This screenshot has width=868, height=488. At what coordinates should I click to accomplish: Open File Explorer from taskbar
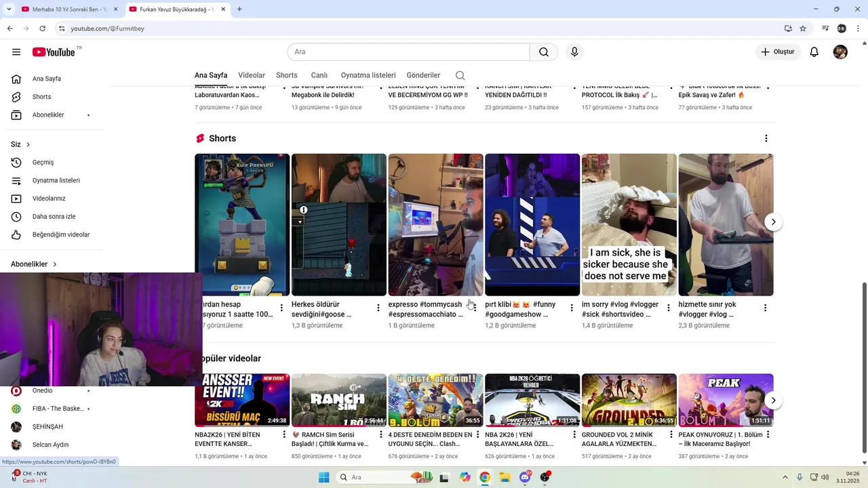pyautogui.click(x=505, y=477)
